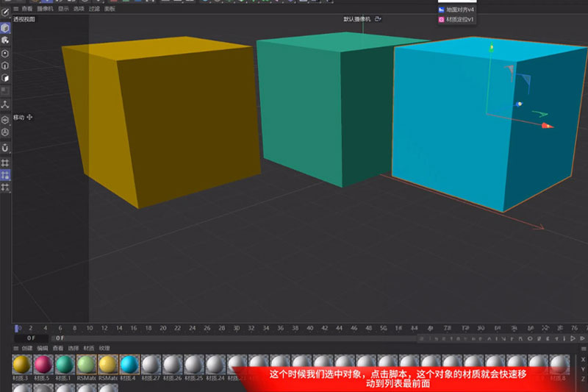Open the 编辑 material menu

tap(43, 348)
